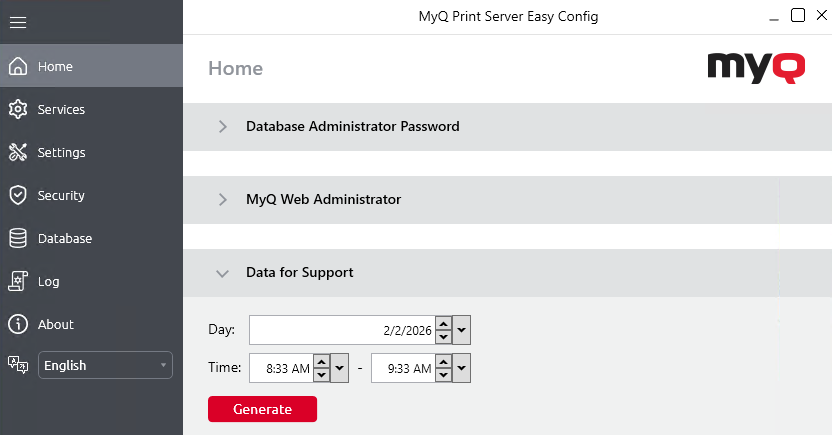
Task: Open the English language dropdown
Action: [x=105, y=366]
